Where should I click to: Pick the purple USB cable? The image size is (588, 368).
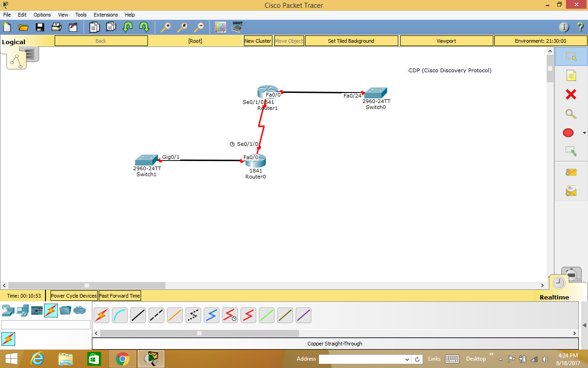pyautogui.click(x=304, y=315)
